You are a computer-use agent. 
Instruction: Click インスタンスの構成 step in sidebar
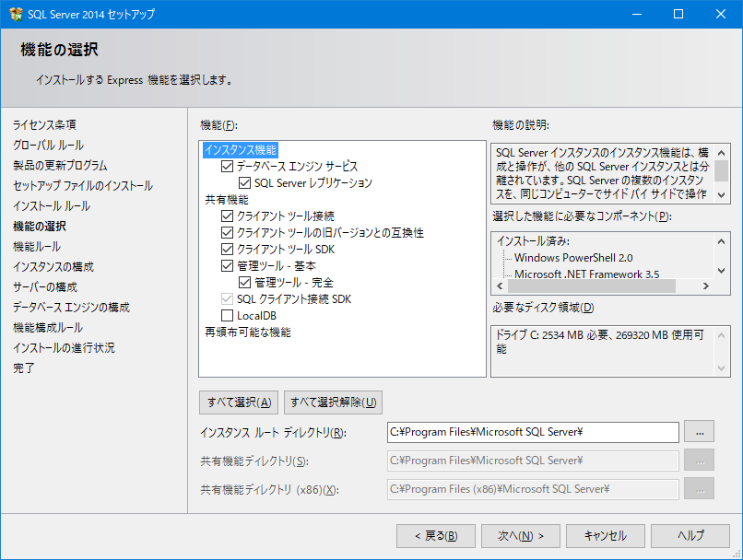53,267
